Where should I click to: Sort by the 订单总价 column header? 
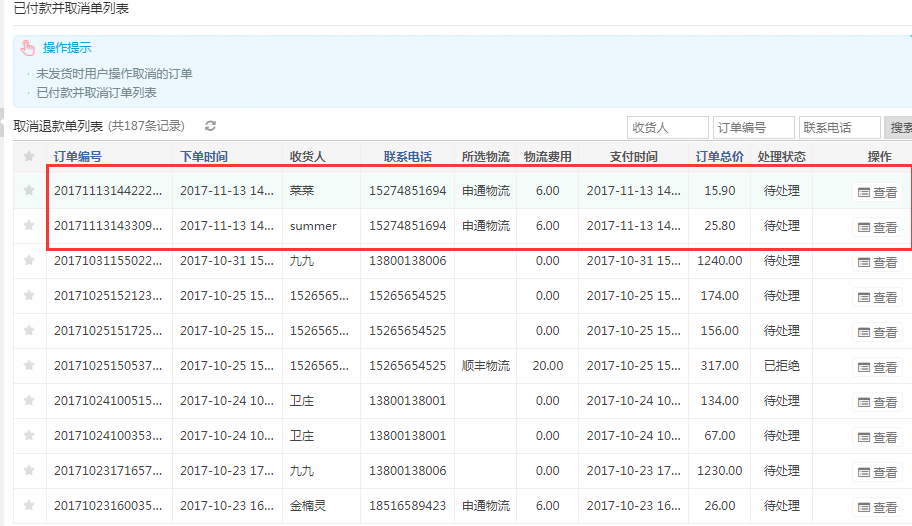point(720,156)
